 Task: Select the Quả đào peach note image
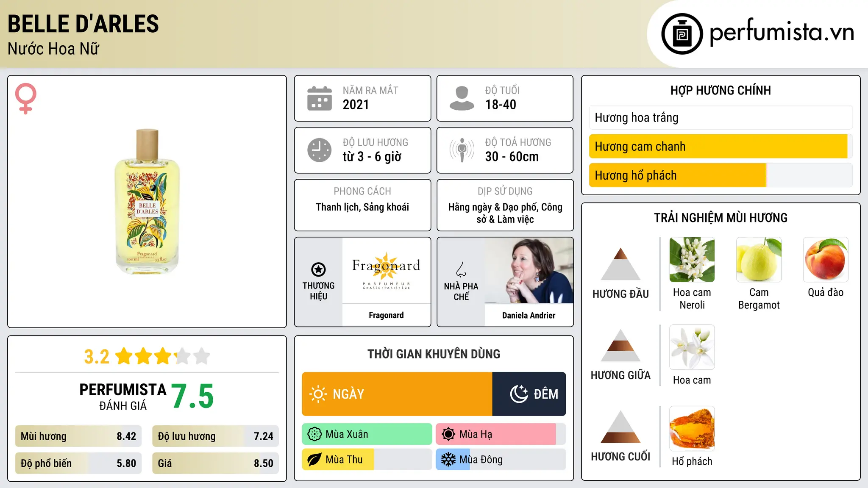[826, 260]
